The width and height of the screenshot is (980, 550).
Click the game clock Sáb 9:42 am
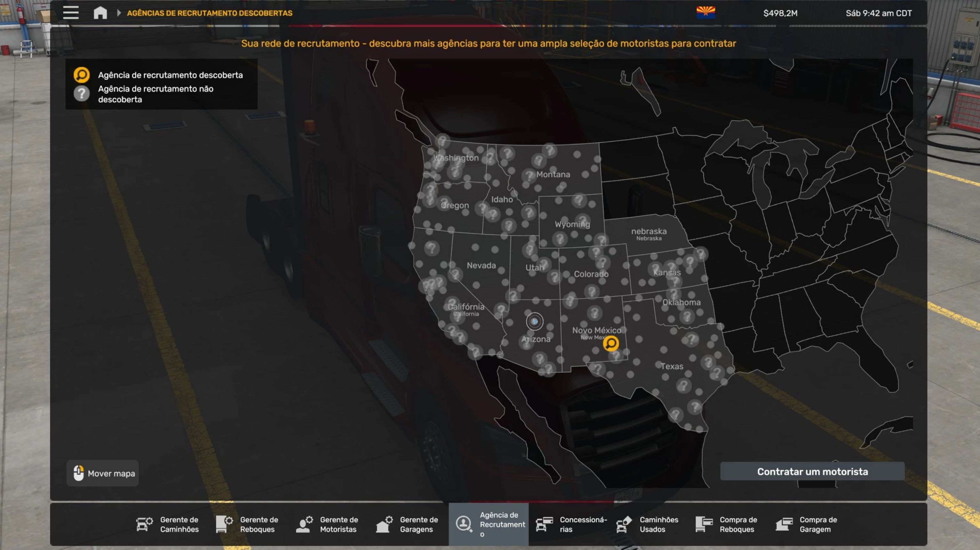click(879, 13)
